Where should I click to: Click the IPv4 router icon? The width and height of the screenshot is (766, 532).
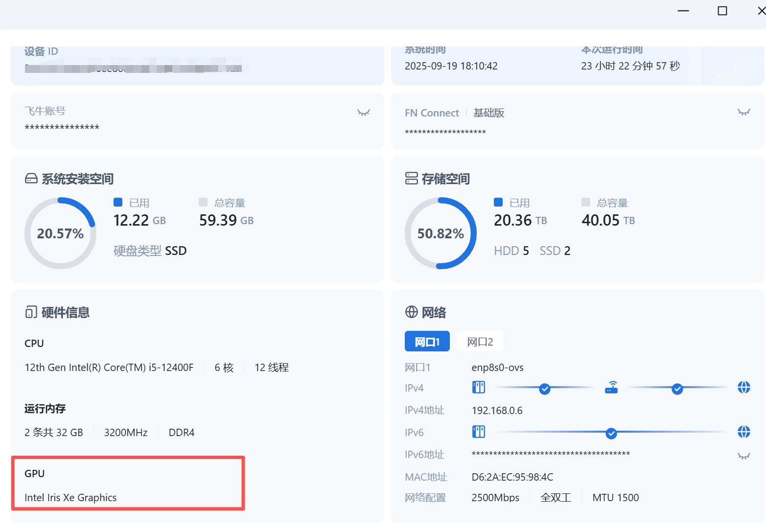pyautogui.click(x=611, y=388)
